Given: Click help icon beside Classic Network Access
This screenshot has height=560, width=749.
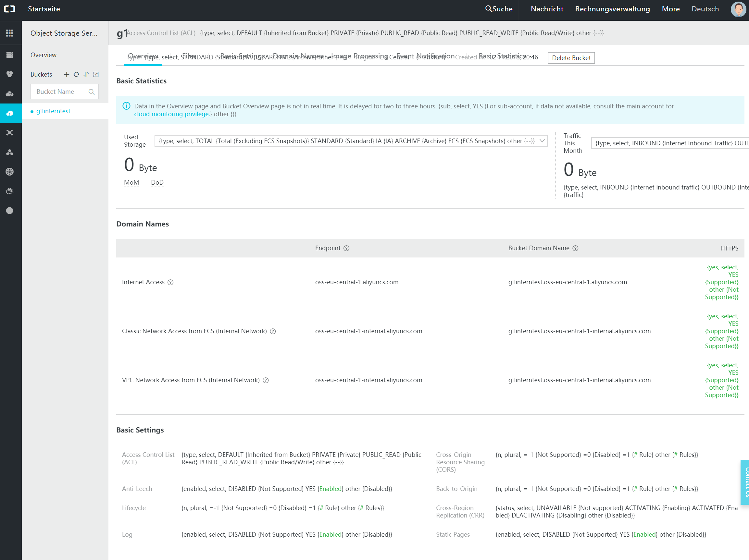Looking at the screenshot, I should 273,332.
